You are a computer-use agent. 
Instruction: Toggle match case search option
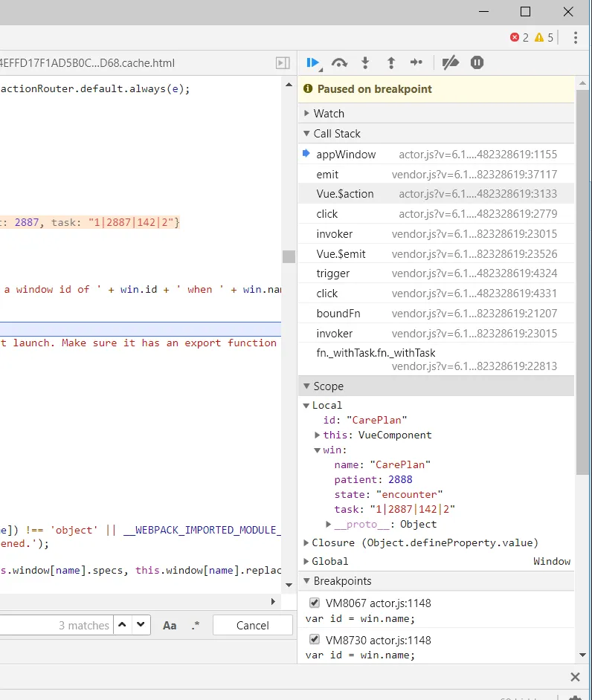pos(170,626)
